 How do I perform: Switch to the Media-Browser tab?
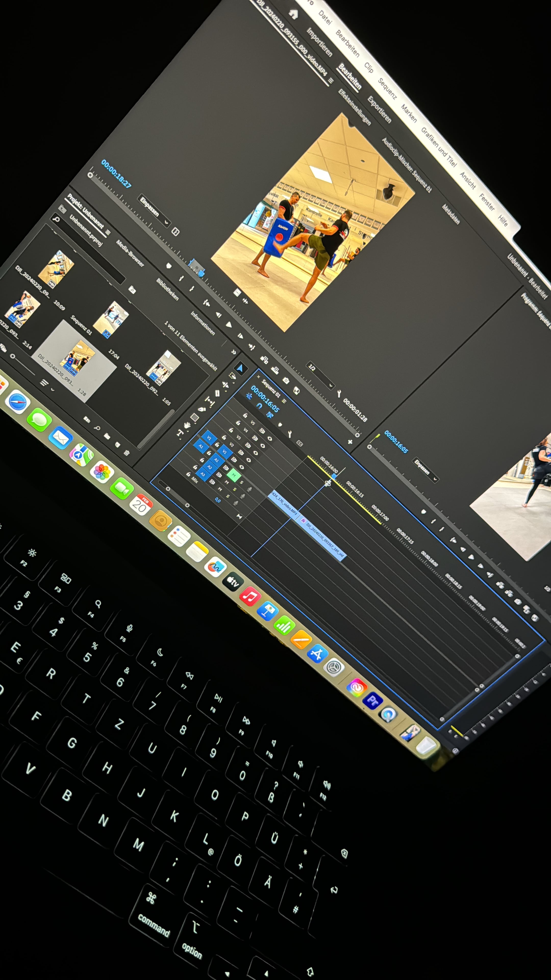tap(130, 253)
